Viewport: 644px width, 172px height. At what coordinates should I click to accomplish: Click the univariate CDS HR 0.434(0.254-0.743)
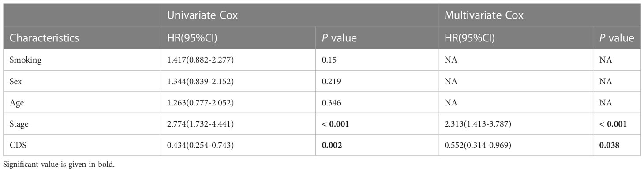coord(200,145)
